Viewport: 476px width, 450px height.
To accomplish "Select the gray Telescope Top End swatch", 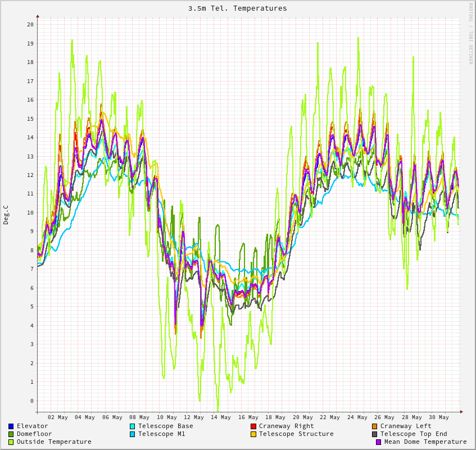I will [x=375, y=434].
